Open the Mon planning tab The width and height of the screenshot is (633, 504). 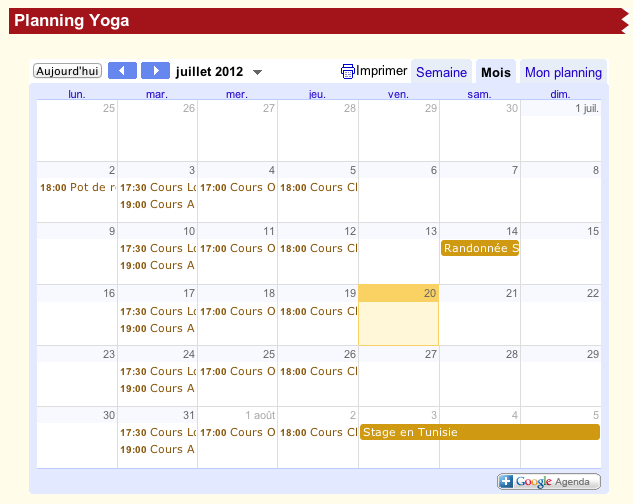563,72
